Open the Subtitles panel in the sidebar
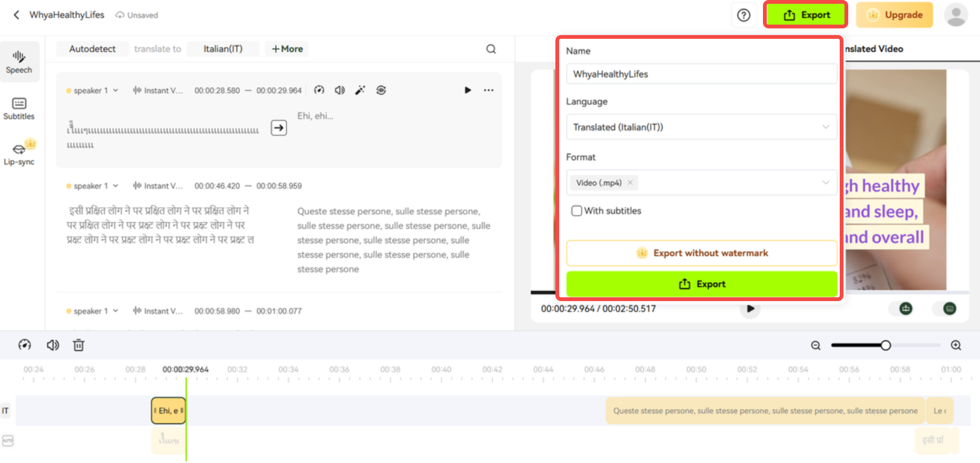Image resolution: width=980 pixels, height=463 pixels. tap(19, 108)
